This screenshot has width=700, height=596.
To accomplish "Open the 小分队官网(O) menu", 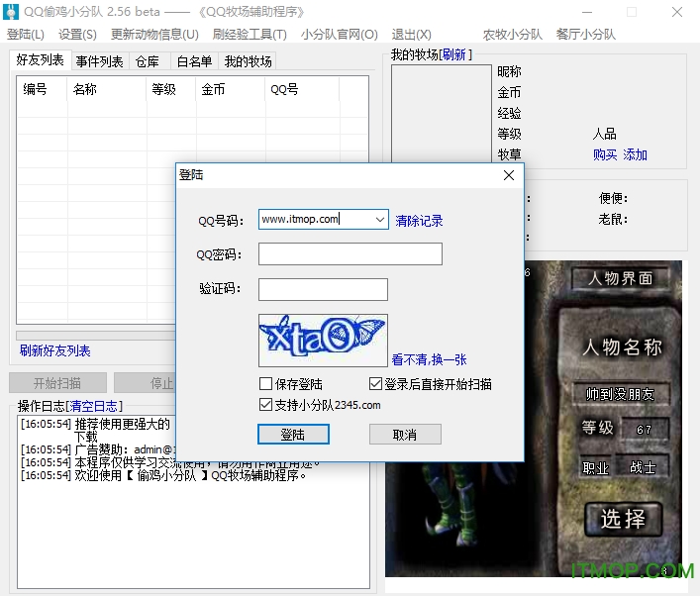I will coord(340,35).
